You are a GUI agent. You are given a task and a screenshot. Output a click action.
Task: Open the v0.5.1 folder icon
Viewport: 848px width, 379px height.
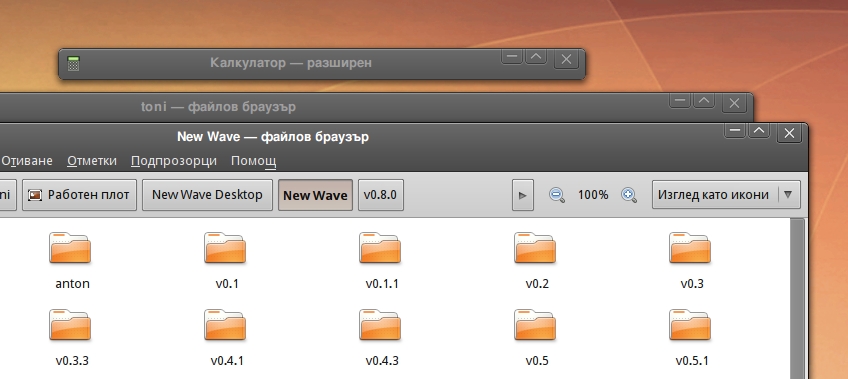690,325
